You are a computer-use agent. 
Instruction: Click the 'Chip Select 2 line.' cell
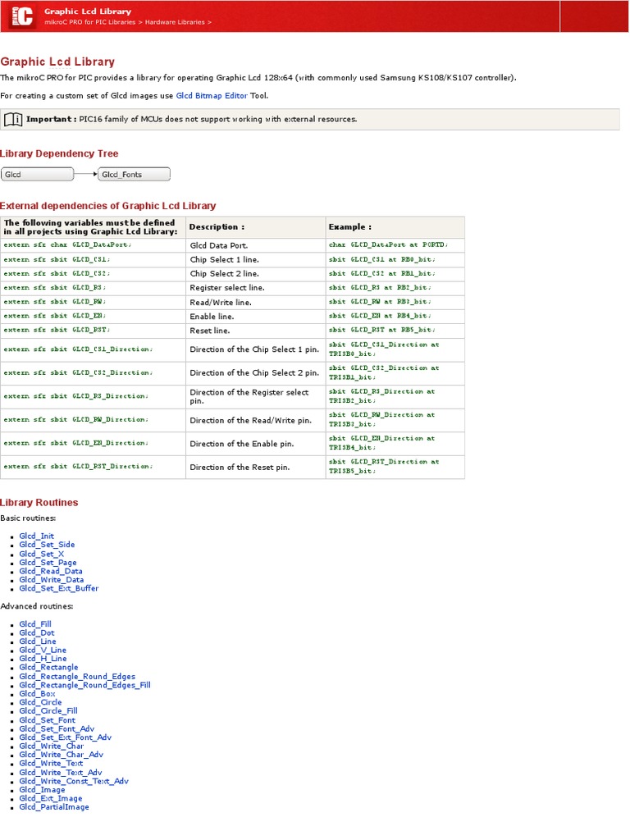pos(256,274)
